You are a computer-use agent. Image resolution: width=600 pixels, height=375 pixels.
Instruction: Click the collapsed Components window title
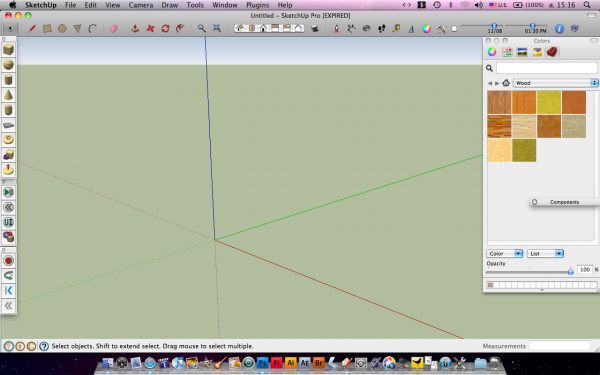click(564, 202)
